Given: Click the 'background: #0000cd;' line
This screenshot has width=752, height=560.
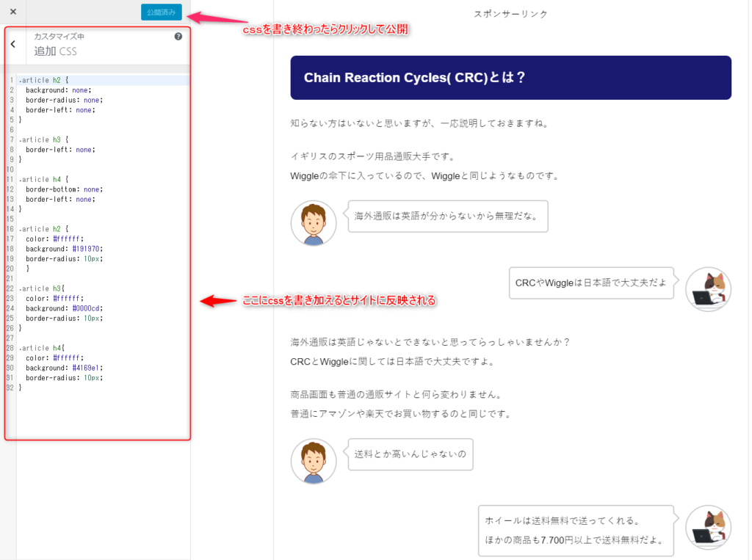Looking at the screenshot, I should [64, 308].
